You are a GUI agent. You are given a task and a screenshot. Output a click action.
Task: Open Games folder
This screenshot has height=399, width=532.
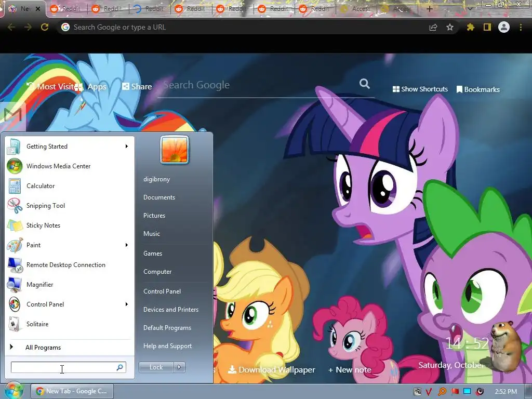(x=153, y=254)
